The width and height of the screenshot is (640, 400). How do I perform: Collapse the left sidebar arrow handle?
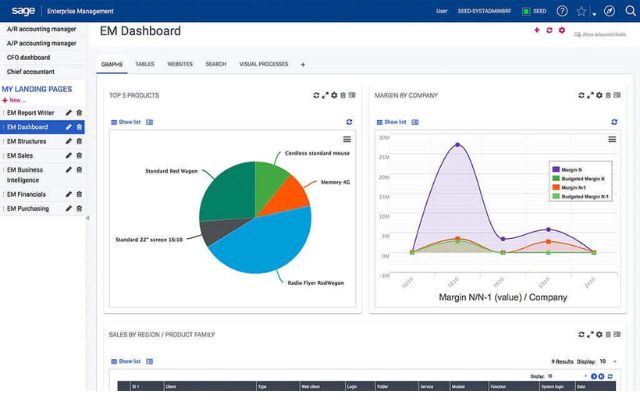click(88, 218)
